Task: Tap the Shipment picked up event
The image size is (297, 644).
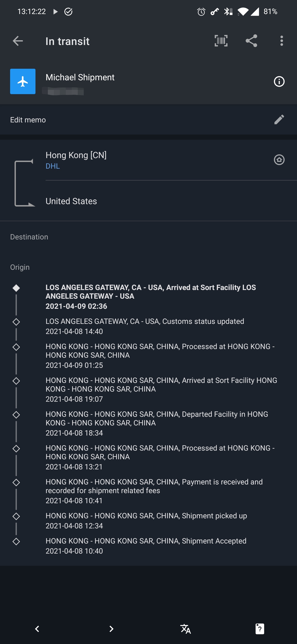Action: [146, 521]
